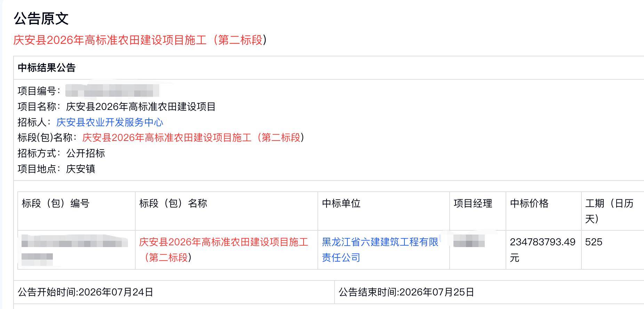Select the bid price 234783793.49 cell
This screenshot has width=644, height=309.
(x=543, y=250)
